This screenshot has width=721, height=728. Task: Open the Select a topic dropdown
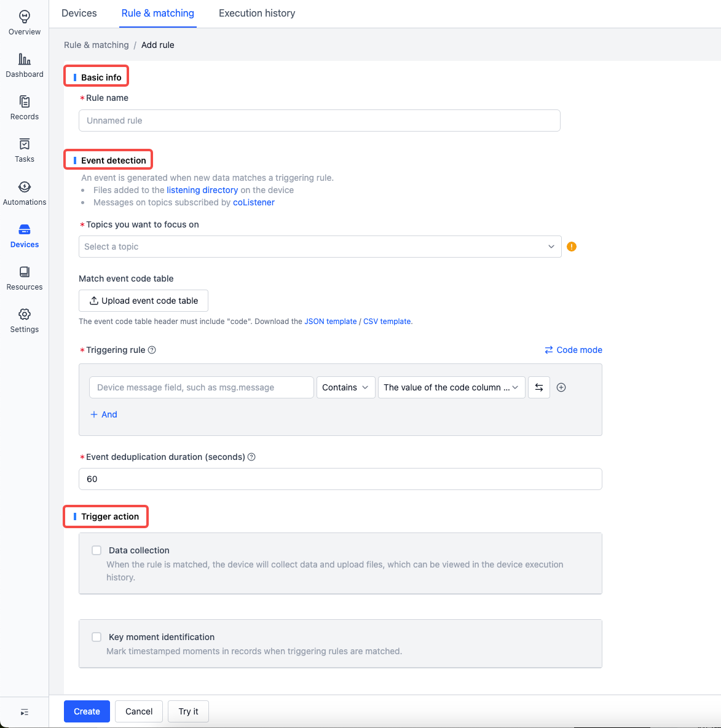pyautogui.click(x=320, y=247)
